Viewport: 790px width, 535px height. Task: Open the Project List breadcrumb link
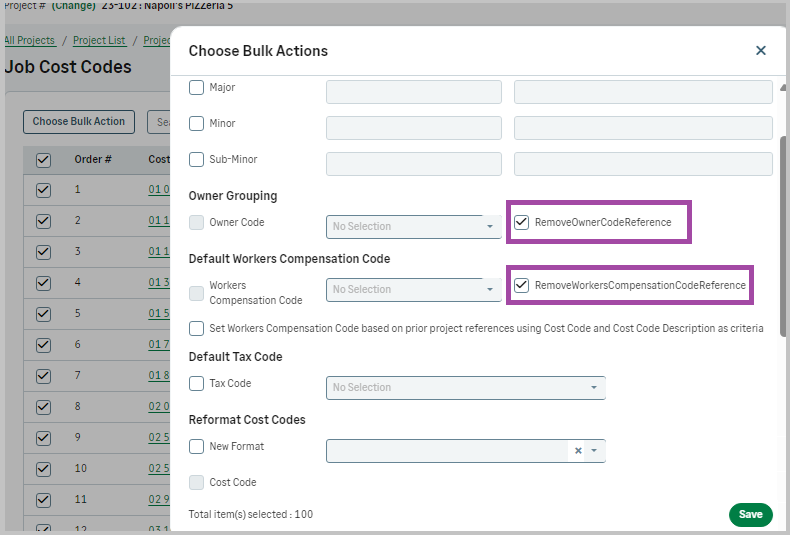(x=99, y=40)
